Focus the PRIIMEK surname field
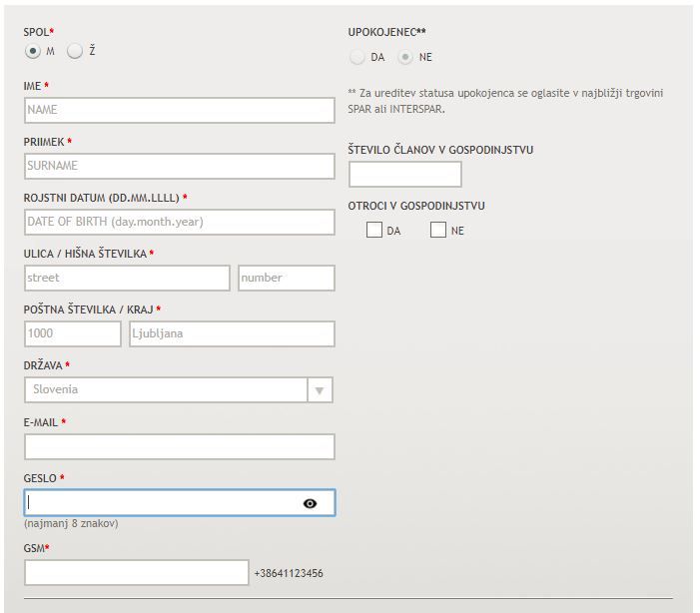700x613 pixels. pyautogui.click(x=179, y=166)
